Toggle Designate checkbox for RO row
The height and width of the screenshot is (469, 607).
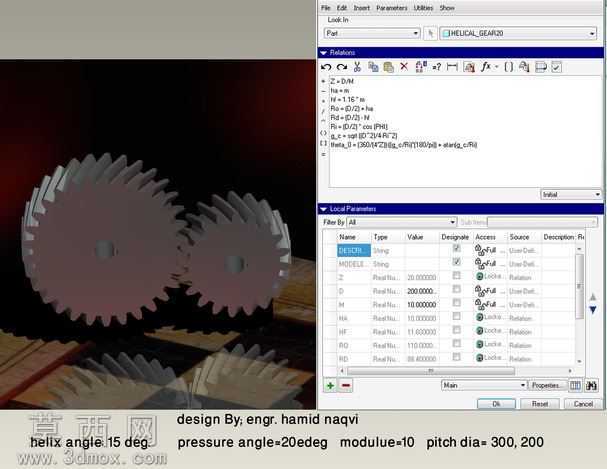click(x=457, y=343)
